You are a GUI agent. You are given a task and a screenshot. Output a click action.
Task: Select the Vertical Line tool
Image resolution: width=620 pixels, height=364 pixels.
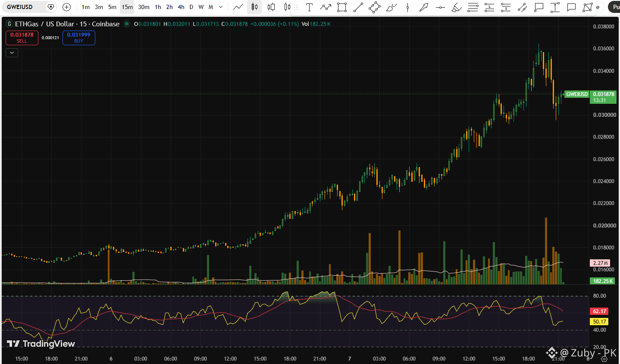407,7
